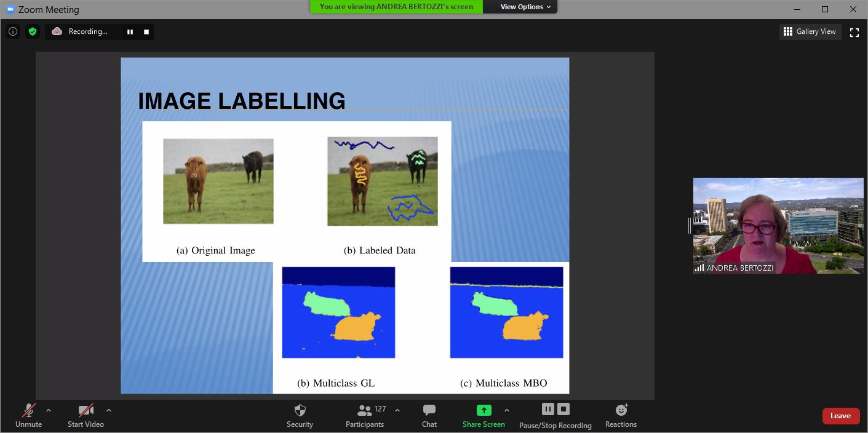
Task: Click the cloud recording indicator icon
Action: [x=57, y=31]
